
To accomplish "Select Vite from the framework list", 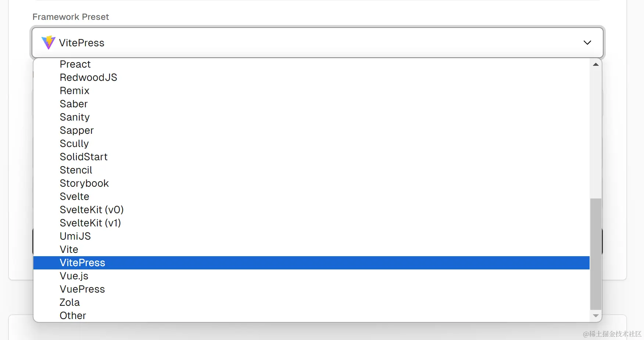I will tap(311, 250).
